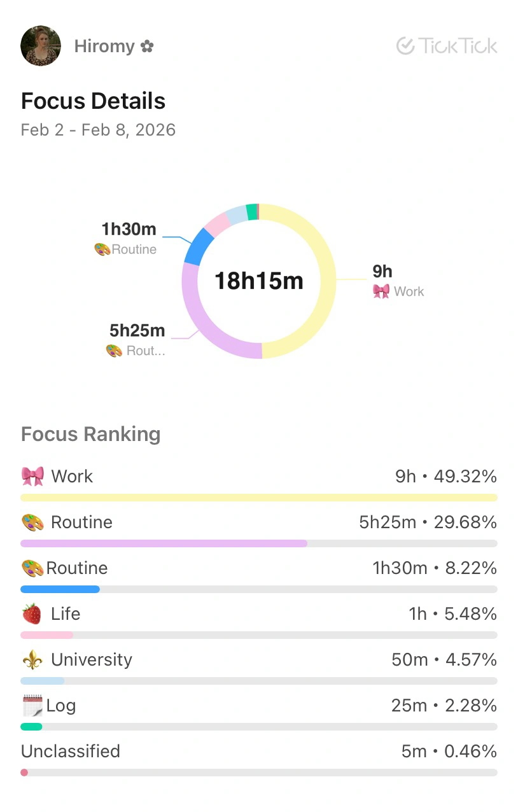This screenshot has height=812, width=518.
Task: Click the palette icon of the 5h25m Routine ranking row
Action: [32, 522]
